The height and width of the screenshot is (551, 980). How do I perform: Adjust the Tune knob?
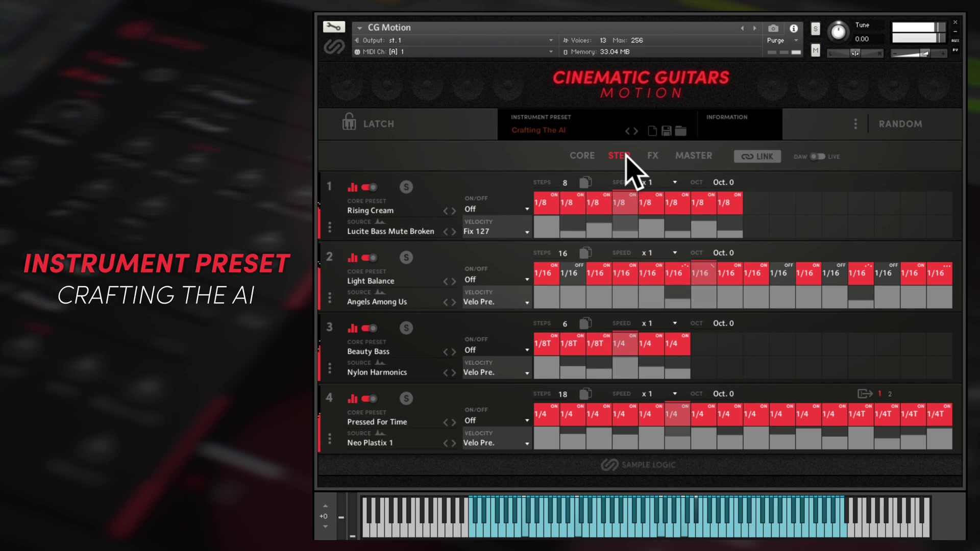[838, 32]
